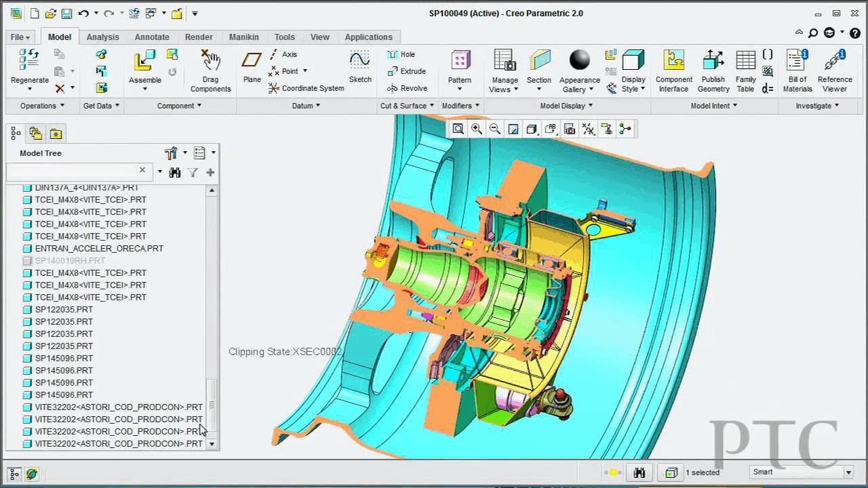Open the Modifiers group dropdown

[x=460, y=106]
